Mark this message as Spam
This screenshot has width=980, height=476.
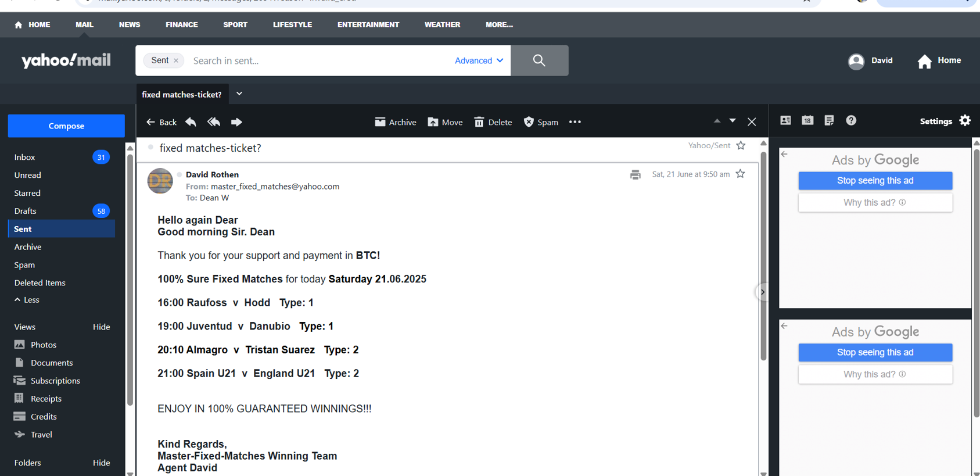coord(541,122)
